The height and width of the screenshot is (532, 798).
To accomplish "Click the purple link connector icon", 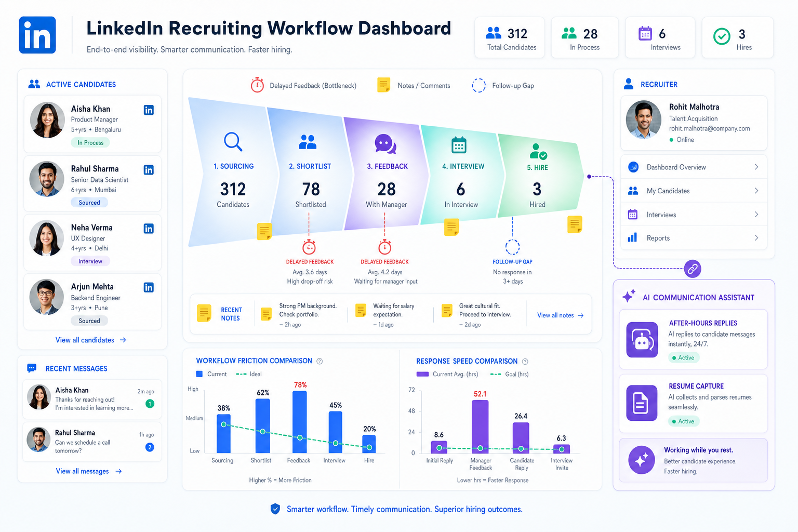I will pyautogui.click(x=693, y=269).
